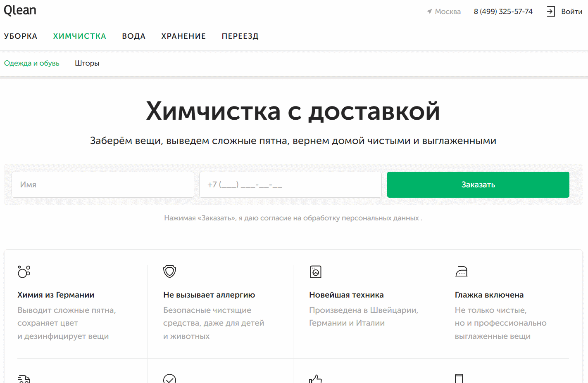Select the Одежда и обувь tab
Viewport: 588px width, 383px height.
[x=32, y=63]
